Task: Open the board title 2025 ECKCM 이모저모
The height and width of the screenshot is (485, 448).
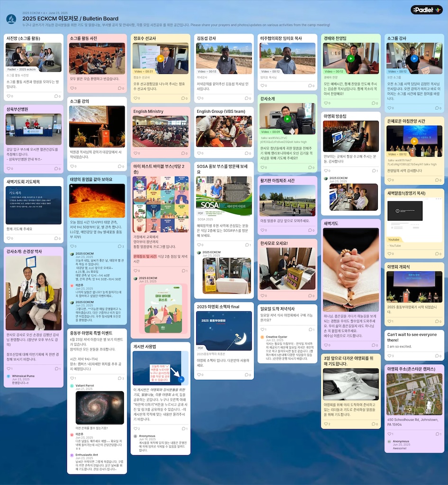Action: 70,18
